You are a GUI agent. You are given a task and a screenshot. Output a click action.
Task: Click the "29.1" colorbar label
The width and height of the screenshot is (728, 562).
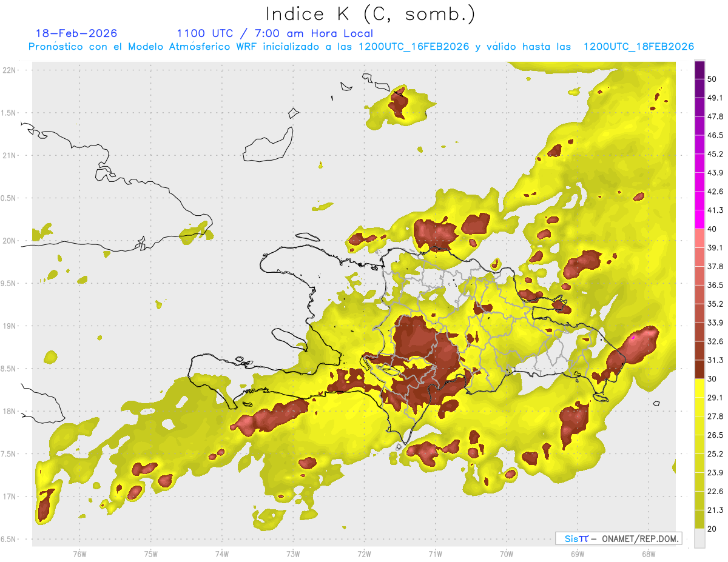click(716, 398)
